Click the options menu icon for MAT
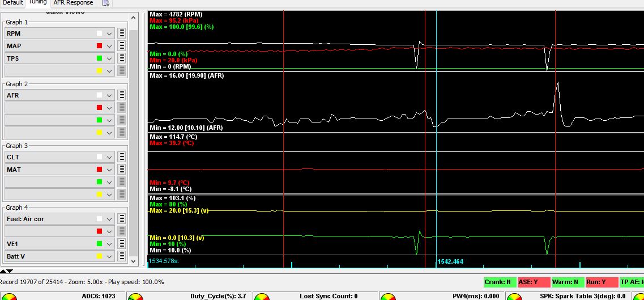This screenshot has height=300, width=644. pos(121,170)
